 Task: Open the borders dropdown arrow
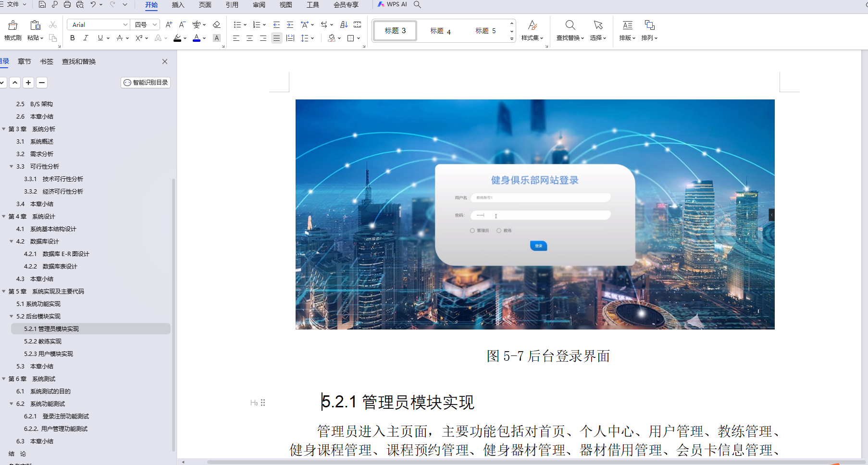(359, 38)
